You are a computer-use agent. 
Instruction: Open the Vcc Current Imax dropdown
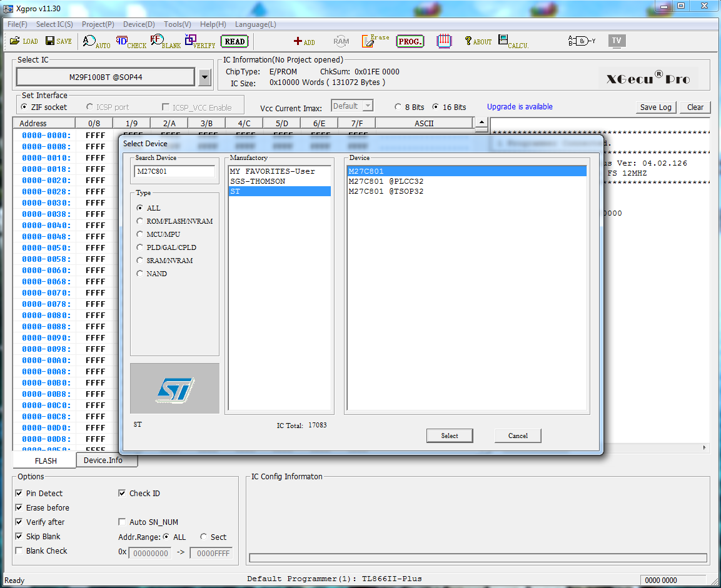click(x=368, y=106)
